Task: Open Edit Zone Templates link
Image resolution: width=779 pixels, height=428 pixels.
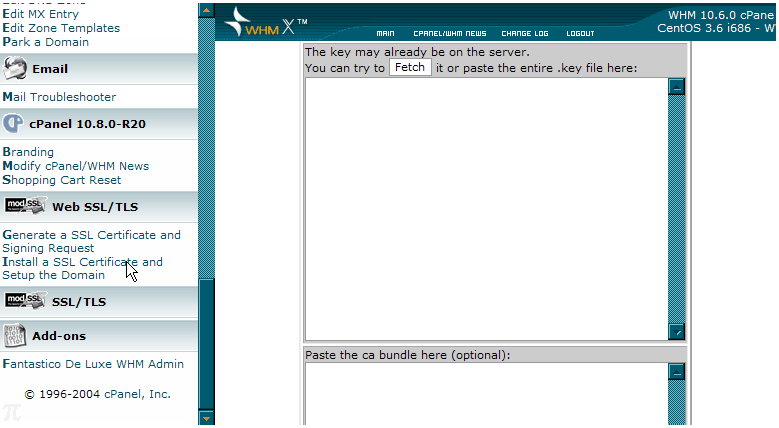Action: 61,28
